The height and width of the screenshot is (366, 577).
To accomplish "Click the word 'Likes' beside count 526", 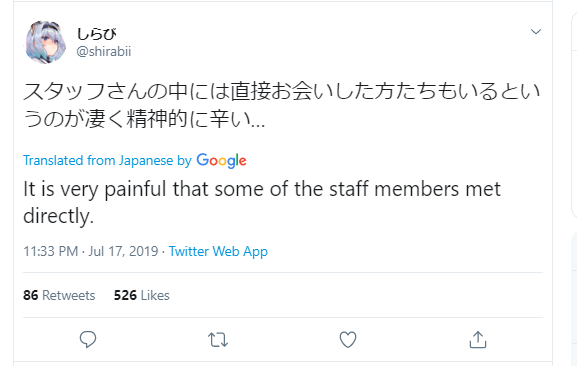I will 155,295.
